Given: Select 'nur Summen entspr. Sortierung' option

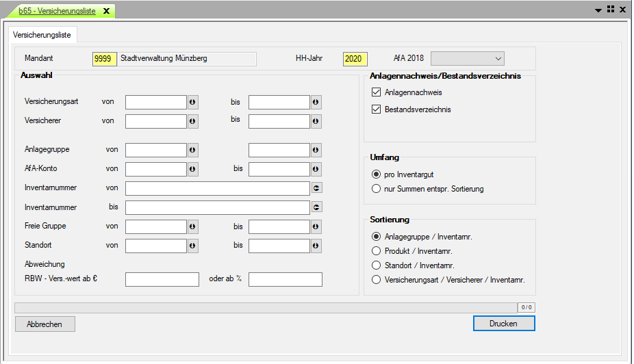Looking at the screenshot, I should (x=375, y=189).
